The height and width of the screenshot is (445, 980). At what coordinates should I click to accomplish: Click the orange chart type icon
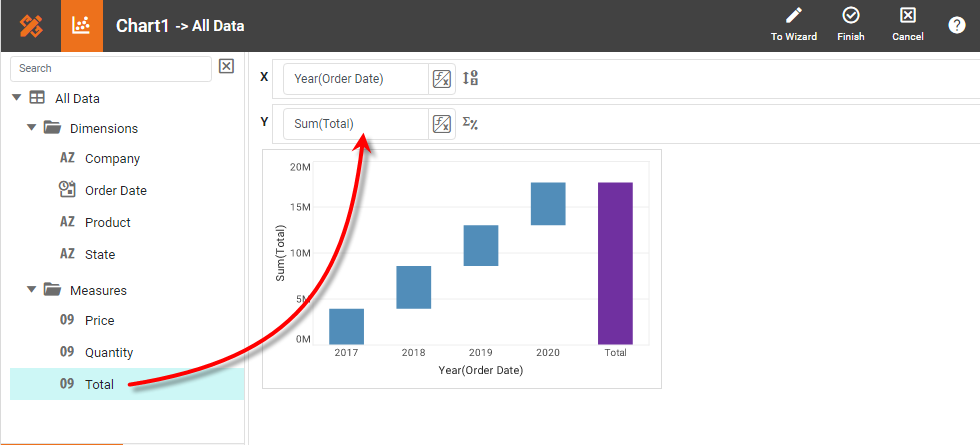pyautogui.click(x=82, y=26)
